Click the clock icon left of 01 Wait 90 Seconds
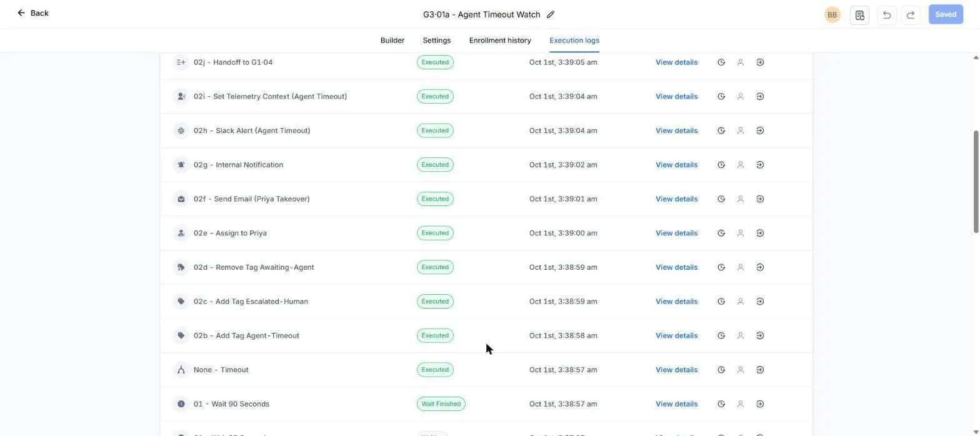The image size is (980, 436). 181,404
